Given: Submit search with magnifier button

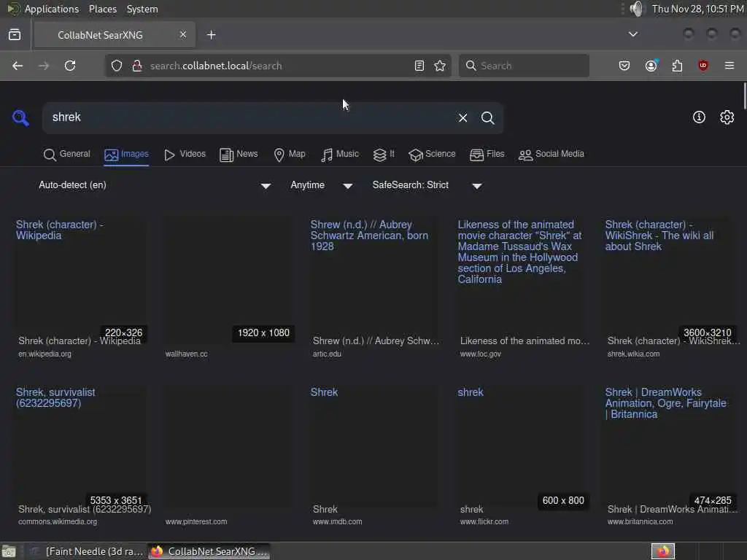Looking at the screenshot, I should tap(487, 117).
